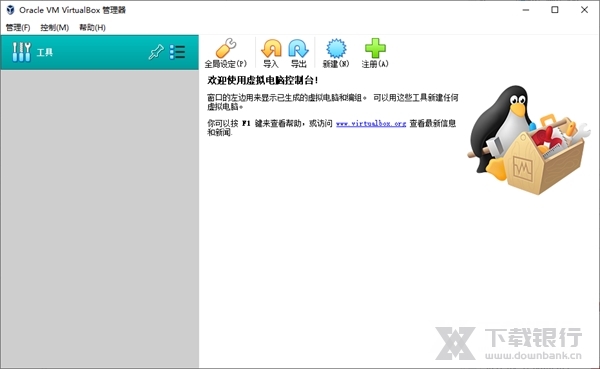Click the welcome heading 欢迎使用虚拟电脑控制台
Viewport: 600px width, 369px height.
[x=262, y=80]
